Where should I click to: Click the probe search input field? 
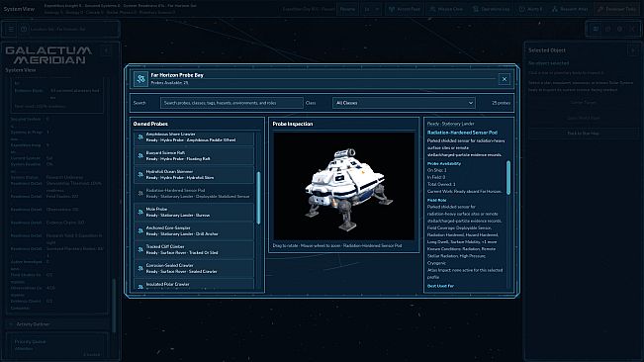pyautogui.click(x=231, y=103)
